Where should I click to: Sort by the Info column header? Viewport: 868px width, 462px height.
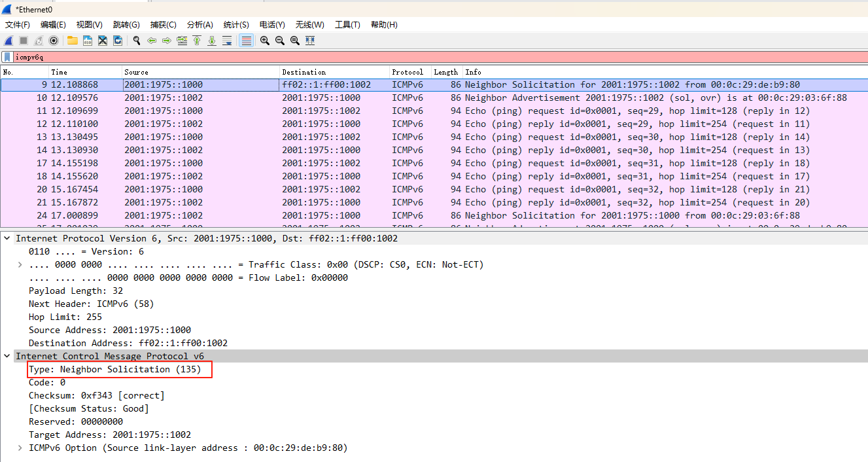pos(665,72)
